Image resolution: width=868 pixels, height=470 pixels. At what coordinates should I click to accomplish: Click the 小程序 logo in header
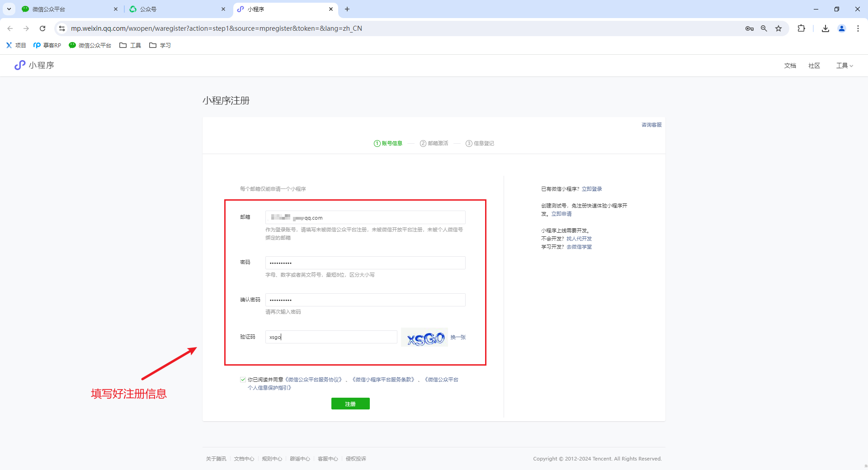click(x=34, y=66)
